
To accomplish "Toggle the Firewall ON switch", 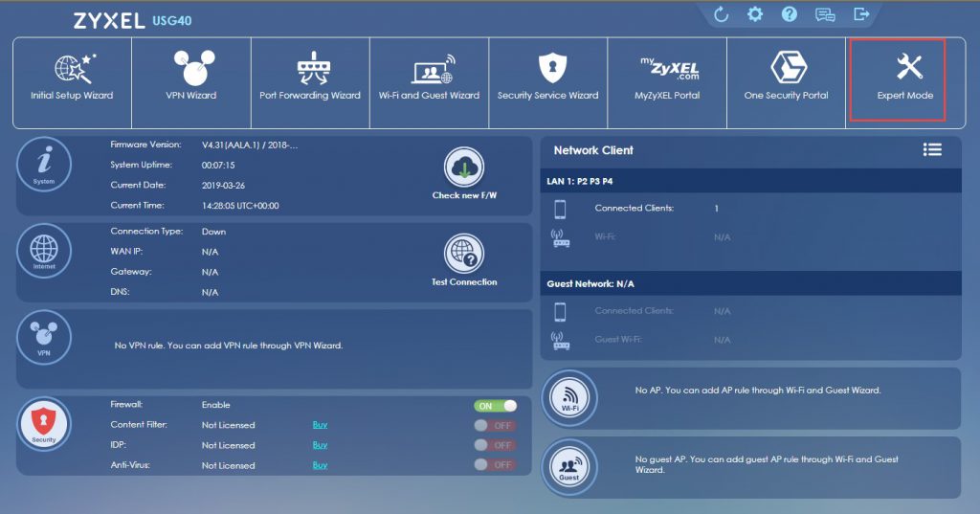I will click(496, 406).
